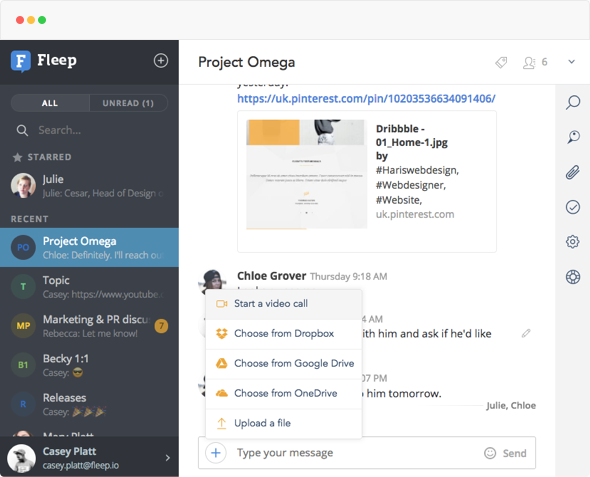Open the search icon in right sidebar

point(573,102)
